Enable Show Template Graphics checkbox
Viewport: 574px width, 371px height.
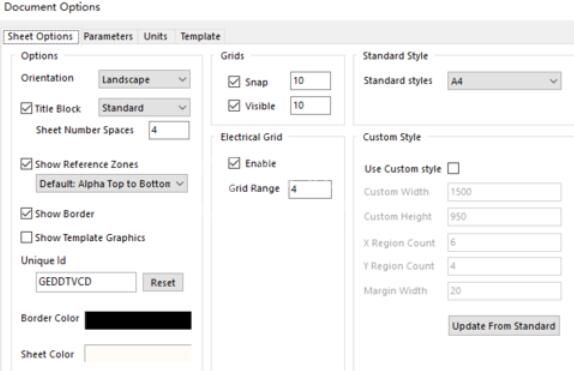26,237
